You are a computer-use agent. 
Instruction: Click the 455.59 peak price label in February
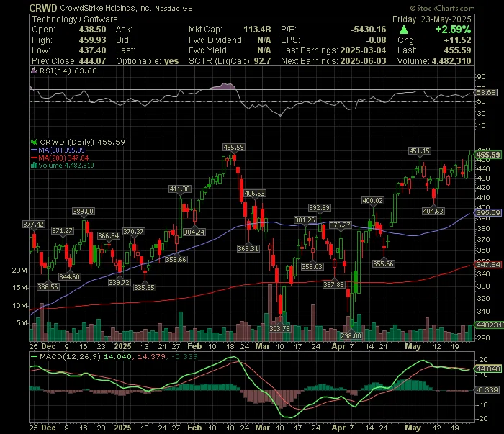(234, 147)
